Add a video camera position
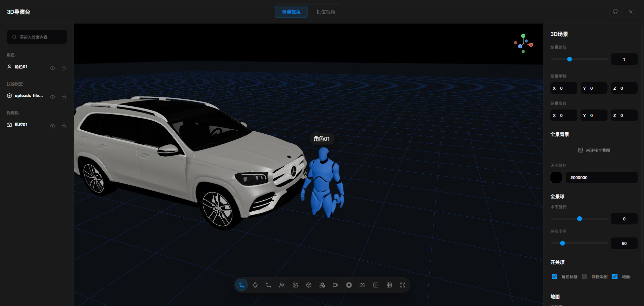 pyautogui.click(x=335, y=285)
